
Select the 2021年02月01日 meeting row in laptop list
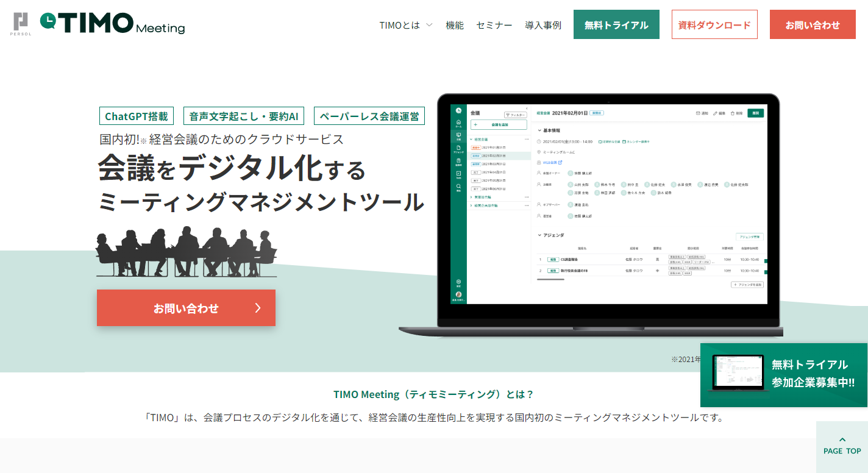pos(499,155)
